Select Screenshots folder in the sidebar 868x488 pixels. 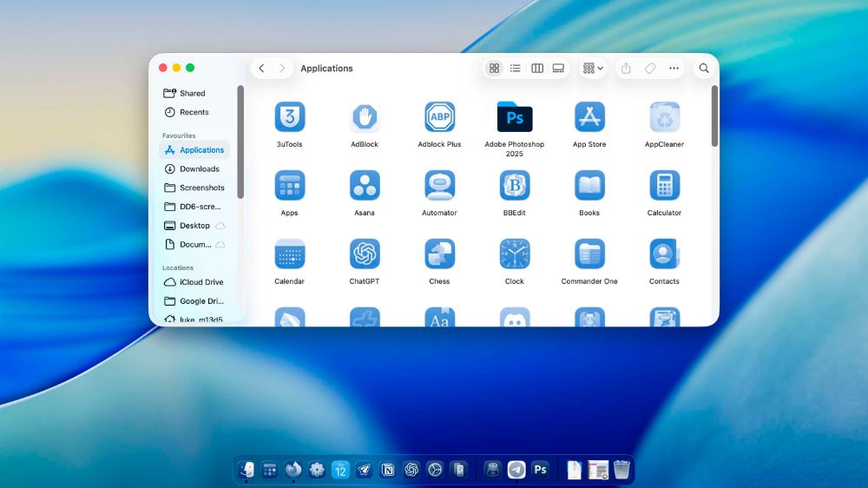[x=194, y=188]
